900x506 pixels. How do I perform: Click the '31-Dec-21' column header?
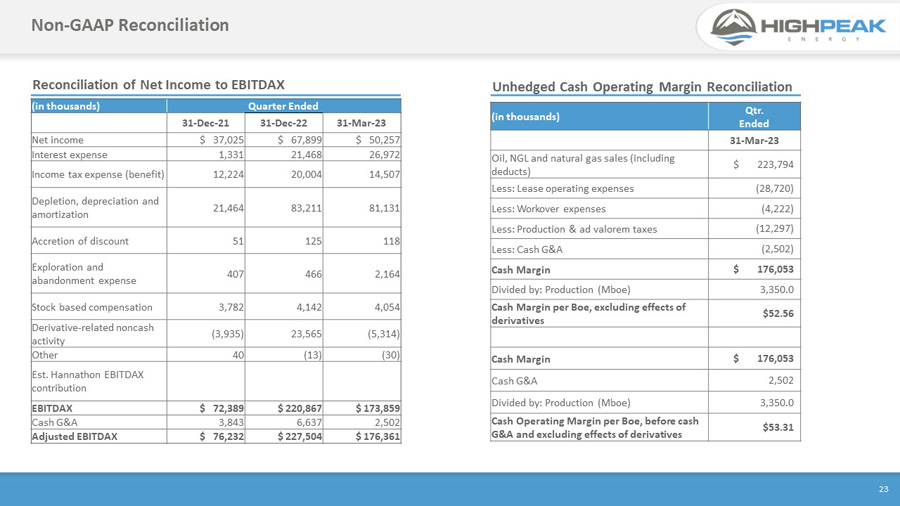click(205, 123)
